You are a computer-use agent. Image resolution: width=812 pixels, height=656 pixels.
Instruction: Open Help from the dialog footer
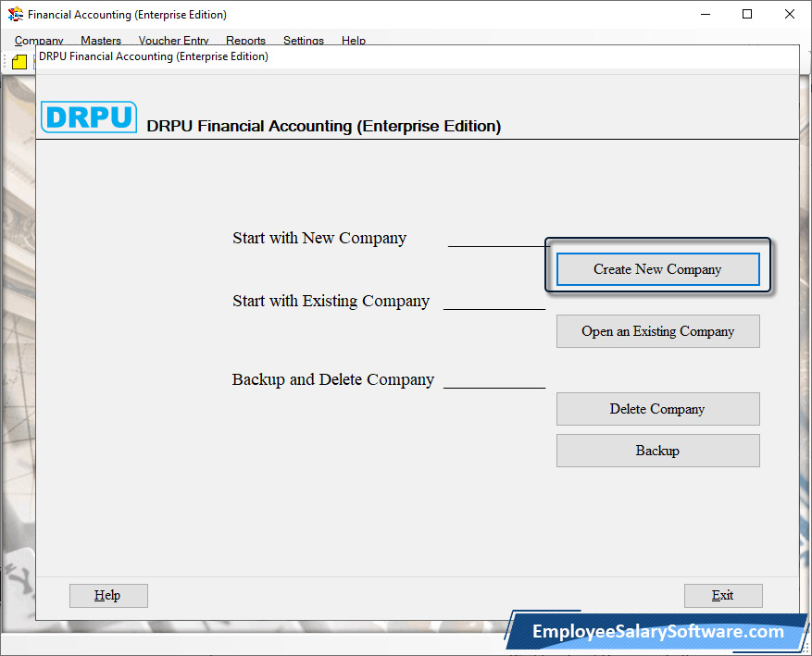(x=108, y=596)
